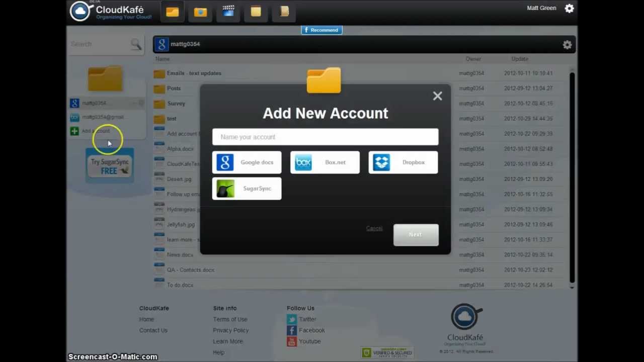Click the Matt Green user name
644x362 pixels.
point(541,8)
